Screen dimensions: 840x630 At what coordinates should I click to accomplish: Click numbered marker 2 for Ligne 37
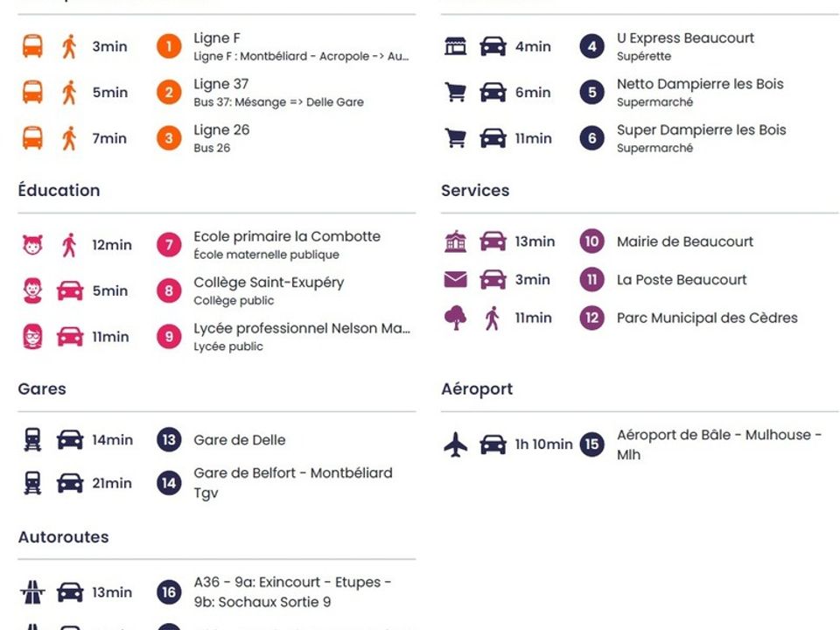pyautogui.click(x=169, y=92)
